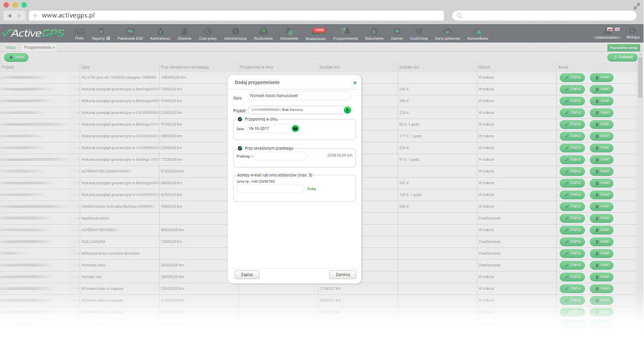
Task: Switch to the Mapa tab
Action: coord(10,47)
